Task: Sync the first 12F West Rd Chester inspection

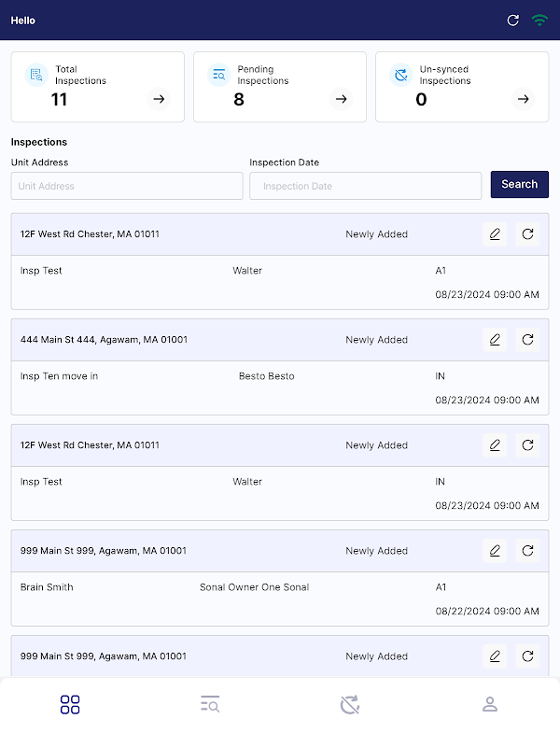Action: click(527, 234)
